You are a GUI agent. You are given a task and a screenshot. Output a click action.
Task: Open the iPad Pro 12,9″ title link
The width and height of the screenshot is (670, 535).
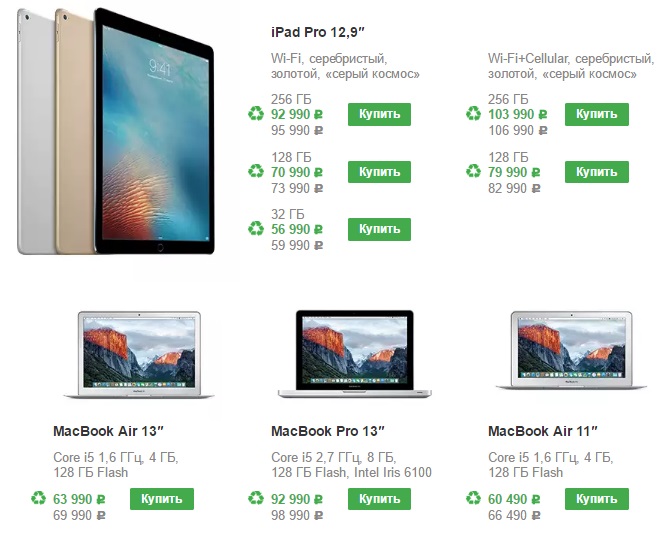pos(318,32)
